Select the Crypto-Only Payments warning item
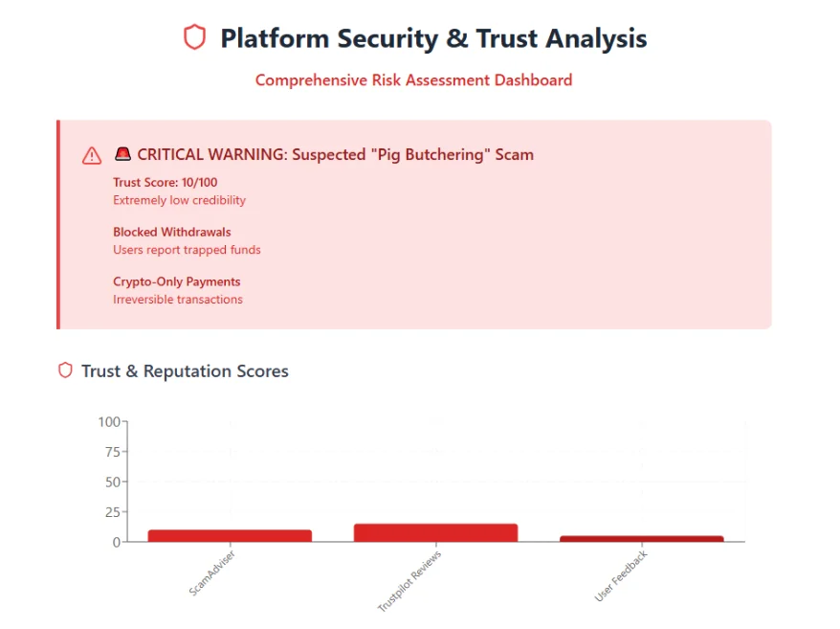The width and height of the screenshot is (840, 629). pos(176,281)
